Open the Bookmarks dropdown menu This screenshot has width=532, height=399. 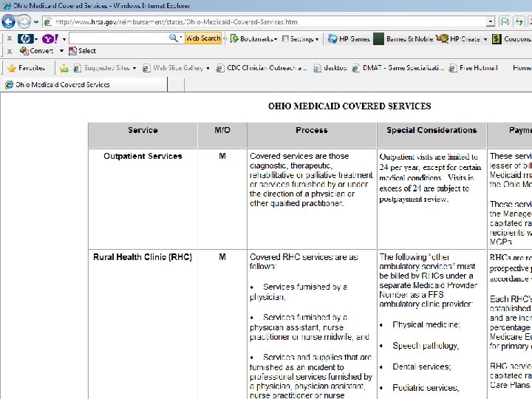[x=253, y=38]
